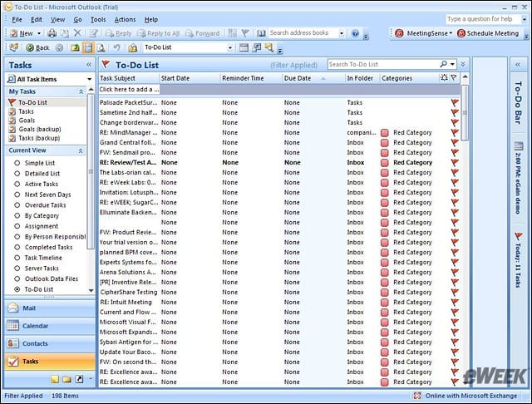The image size is (532, 404).
Task: Open the To-Do List view dropdown
Action: coord(230,47)
